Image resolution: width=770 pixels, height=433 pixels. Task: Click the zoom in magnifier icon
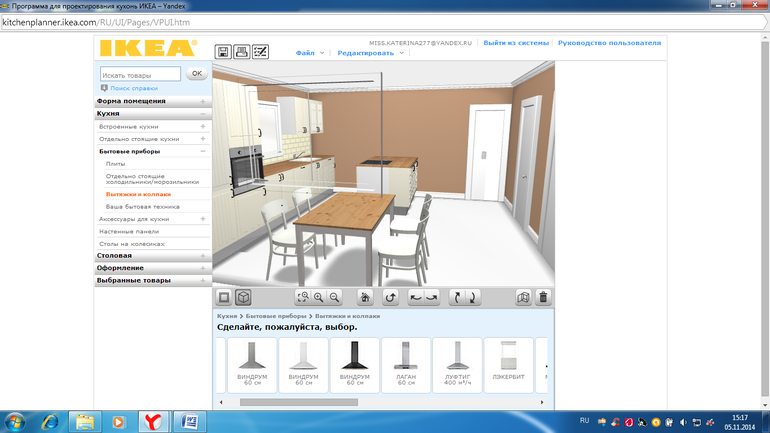click(x=319, y=297)
